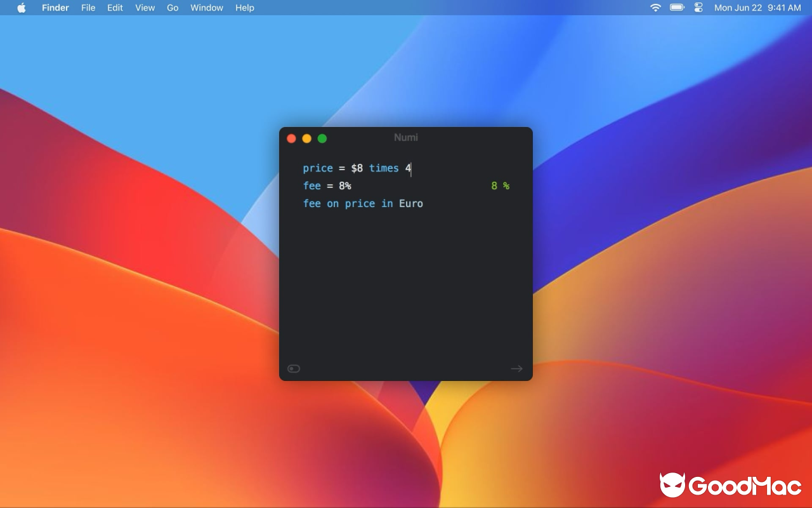This screenshot has height=508, width=812.
Task: Open the Finder menu
Action: click(x=55, y=8)
